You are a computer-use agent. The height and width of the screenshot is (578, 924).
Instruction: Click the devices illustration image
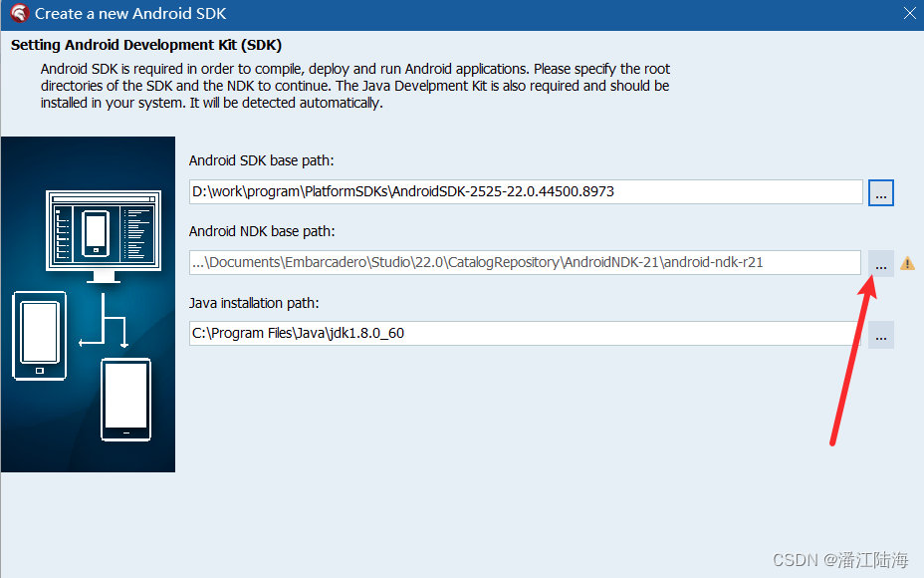pos(89,304)
